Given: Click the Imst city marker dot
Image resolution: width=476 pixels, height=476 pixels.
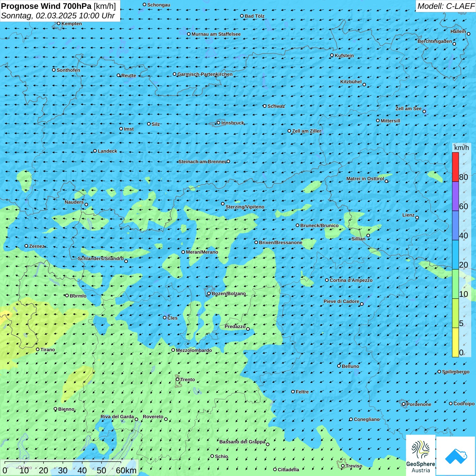Looking at the screenshot, I should [121, 129].
